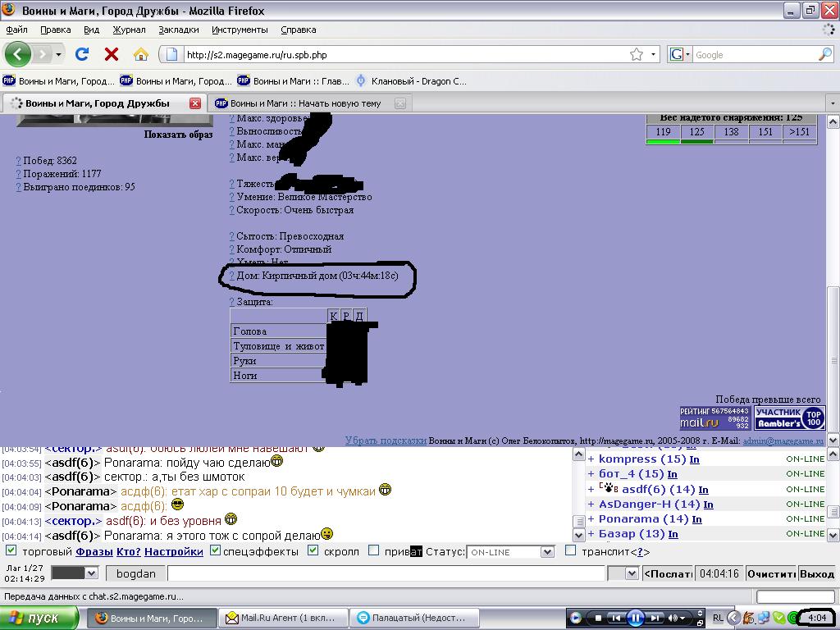Reload the page with the blue refresh icon
Screen dimensions: 840x630
coord(82,54)
